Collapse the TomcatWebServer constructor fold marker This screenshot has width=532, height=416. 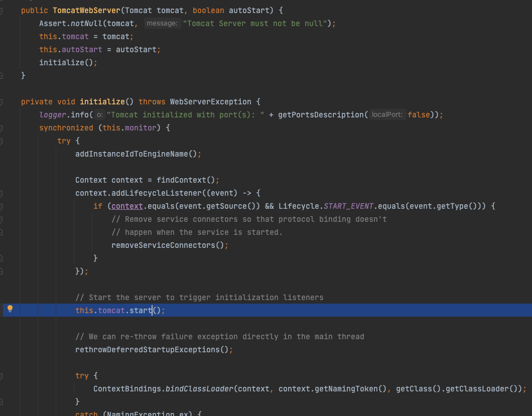pos(1,11)
